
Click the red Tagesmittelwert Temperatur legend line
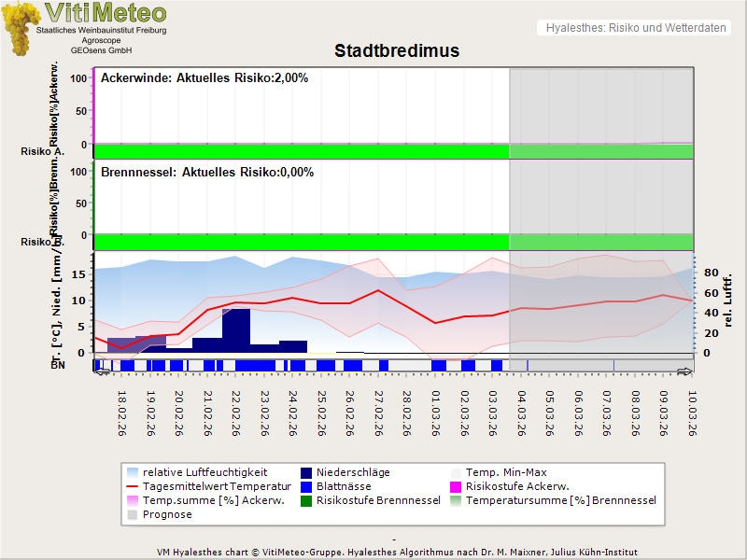pos(133,486)
